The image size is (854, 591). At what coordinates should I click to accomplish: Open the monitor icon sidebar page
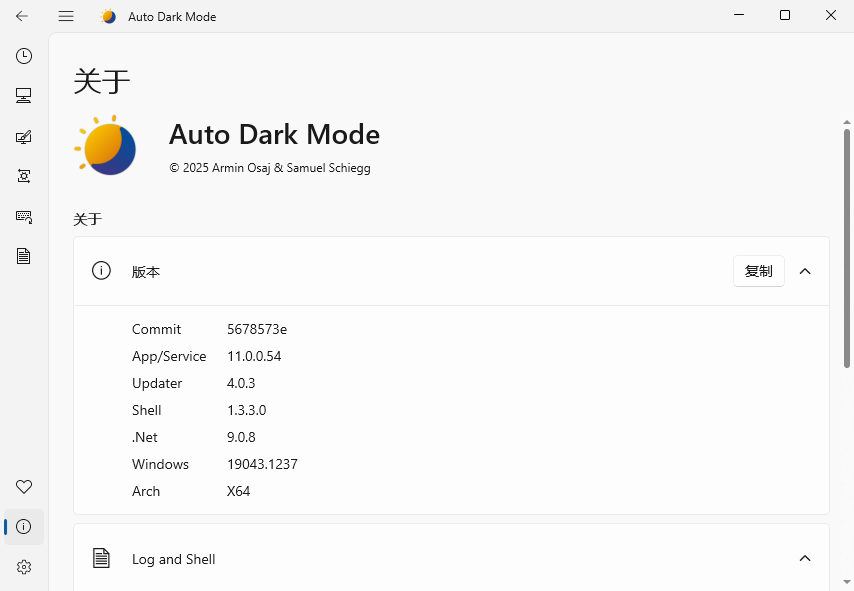point(24,96)
